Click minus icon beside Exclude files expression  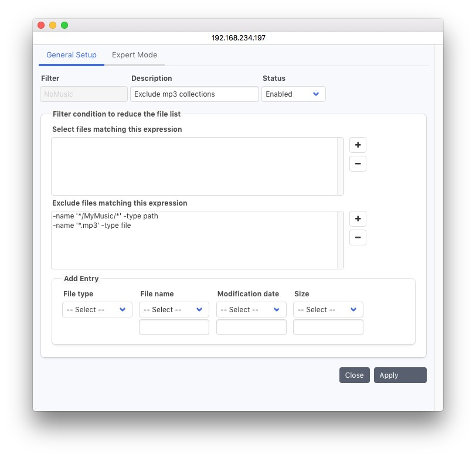(x=358, y=237)
